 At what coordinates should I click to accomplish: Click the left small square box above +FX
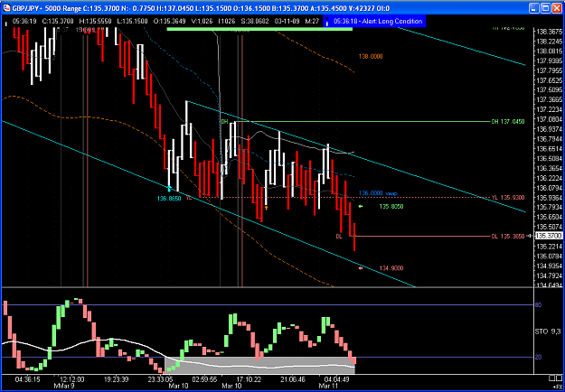552,378
